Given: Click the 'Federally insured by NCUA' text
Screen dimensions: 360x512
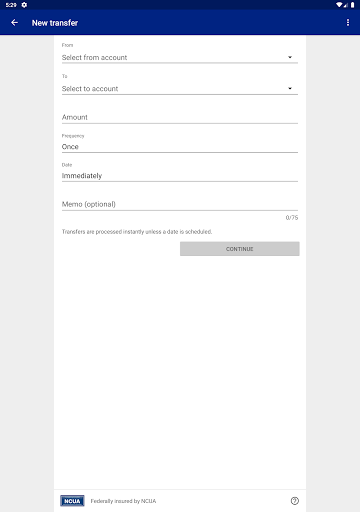Looking at the screenshot, I should 123,501.
